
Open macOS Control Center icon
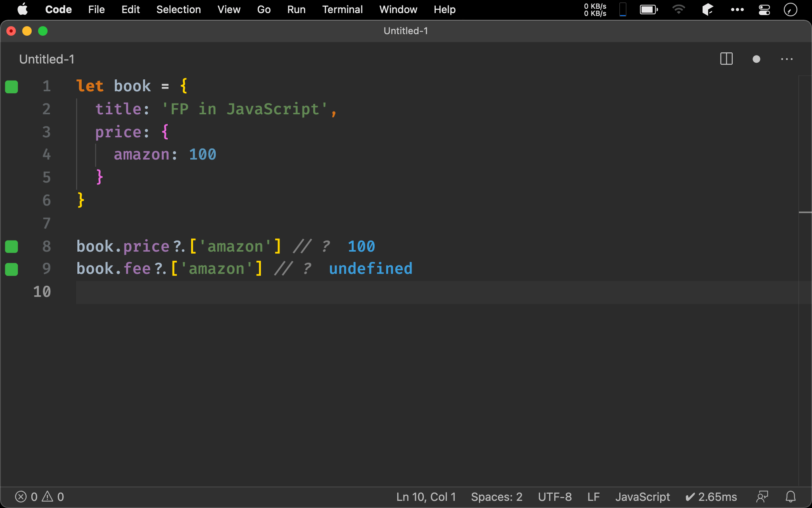pyautogui.click(x=764, y=10)
